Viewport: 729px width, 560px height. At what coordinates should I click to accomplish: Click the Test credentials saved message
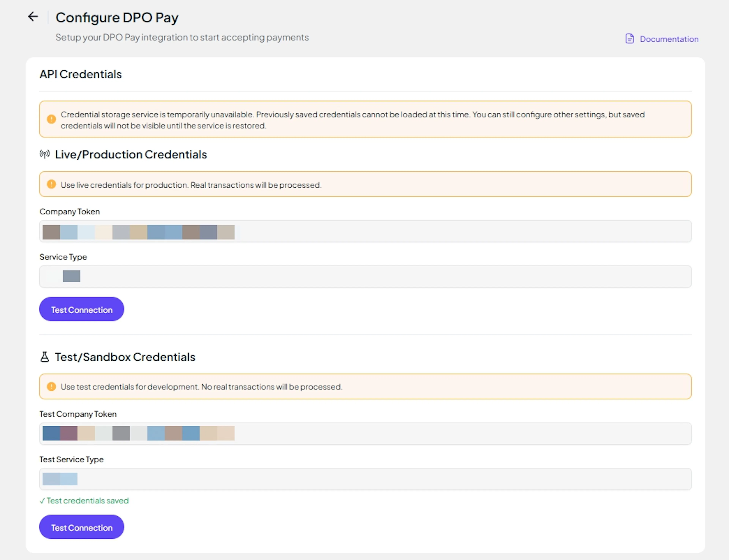click(84, 501)
